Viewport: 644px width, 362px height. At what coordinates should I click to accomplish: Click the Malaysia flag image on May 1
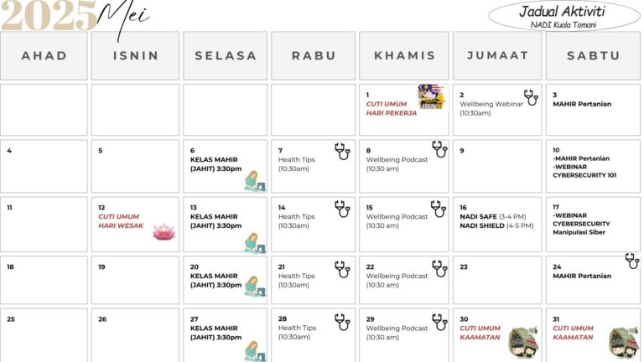(431, 97)
